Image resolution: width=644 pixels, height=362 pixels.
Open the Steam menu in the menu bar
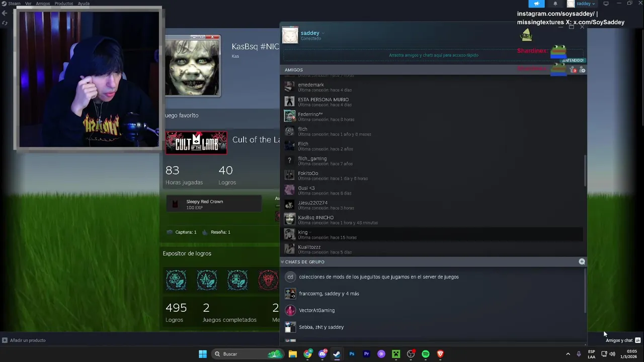(x=14, y=4)
